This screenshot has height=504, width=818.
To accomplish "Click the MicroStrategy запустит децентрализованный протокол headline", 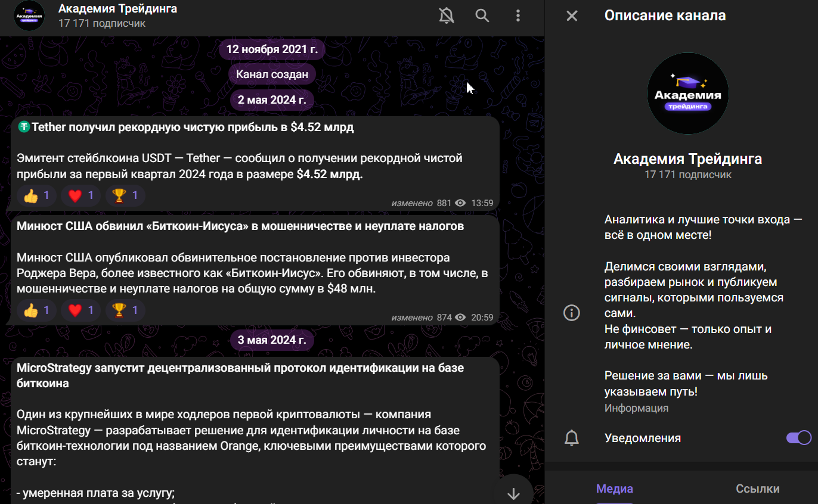I will click(240, 376).
